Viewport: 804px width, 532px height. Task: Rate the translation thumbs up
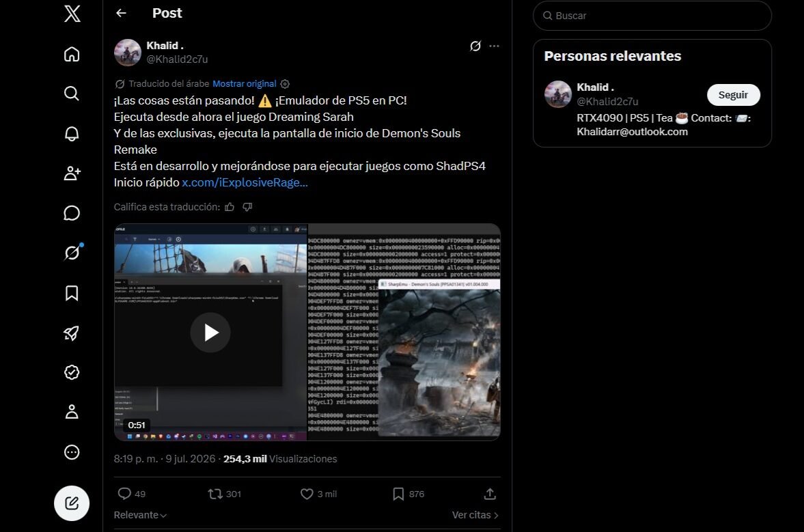(x=230, y=207)
